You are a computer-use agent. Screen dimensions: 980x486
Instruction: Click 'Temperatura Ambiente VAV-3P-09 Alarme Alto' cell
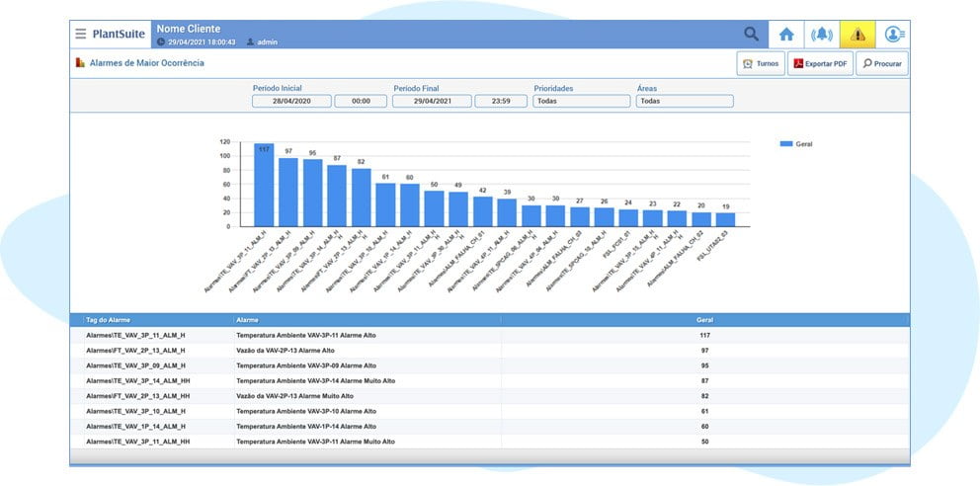[306, 365]
